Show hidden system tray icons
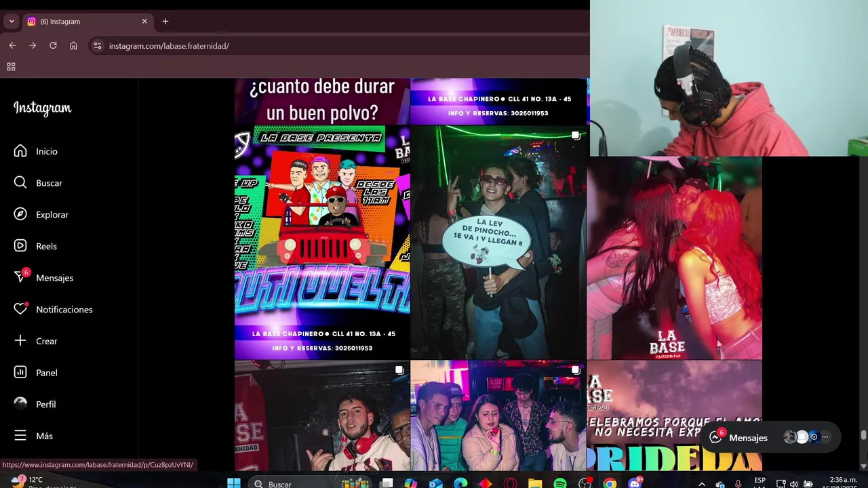 (x=702, y=483)
